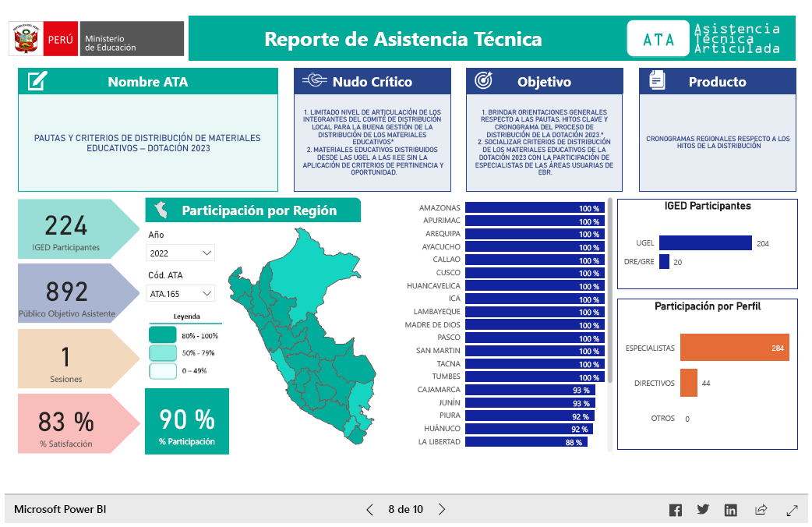This screenshot has width=812, height=527.
Task: Click the 'CRONOGRAMAS REGIONALES' product text
Action: tap(718, 142)
